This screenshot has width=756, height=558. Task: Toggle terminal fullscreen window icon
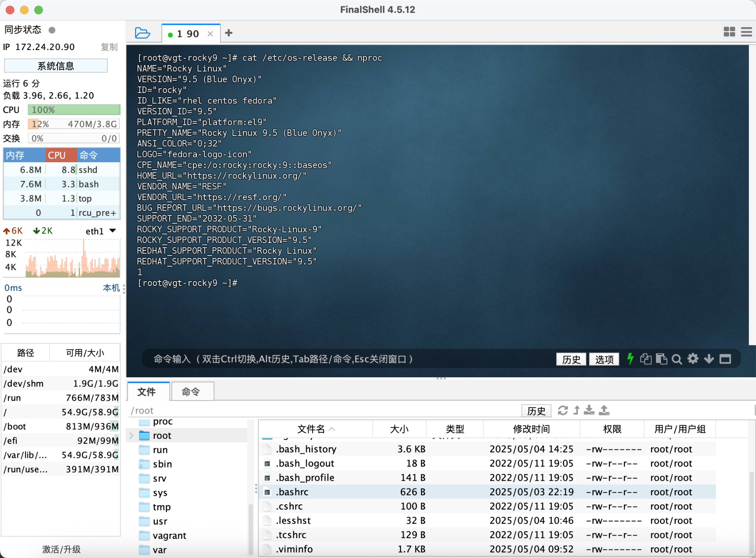coord(725,359)
